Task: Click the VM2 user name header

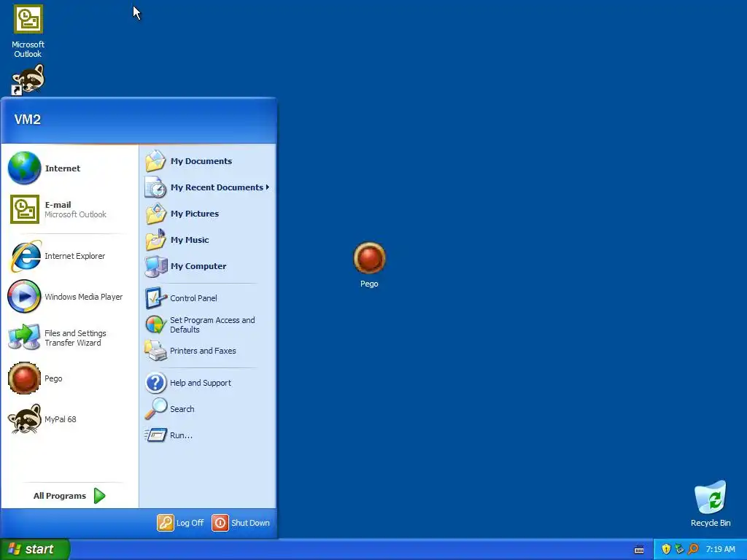Action: (28, 119)
